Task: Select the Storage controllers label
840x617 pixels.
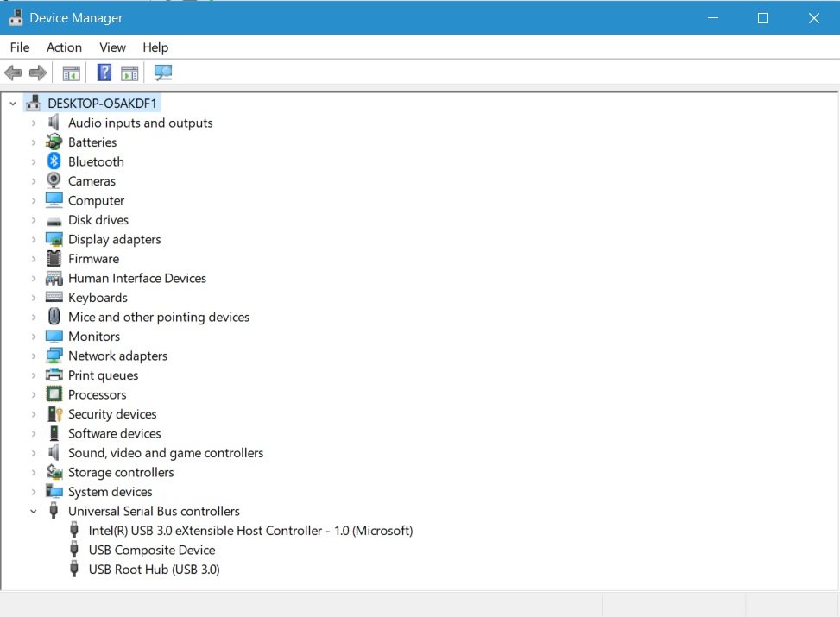Action: pyautogui.click(x=121, y=472)
